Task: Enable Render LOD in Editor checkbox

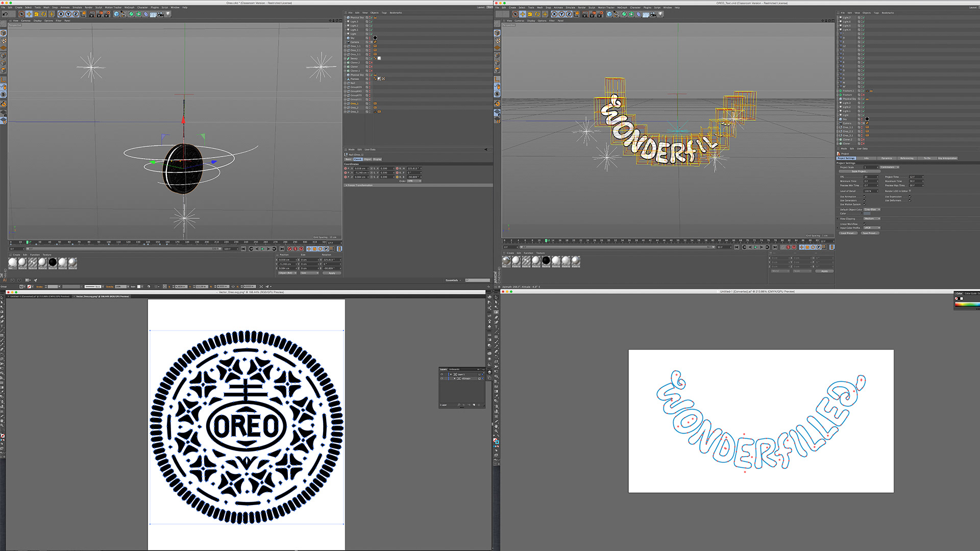Action: coord(910,191)
